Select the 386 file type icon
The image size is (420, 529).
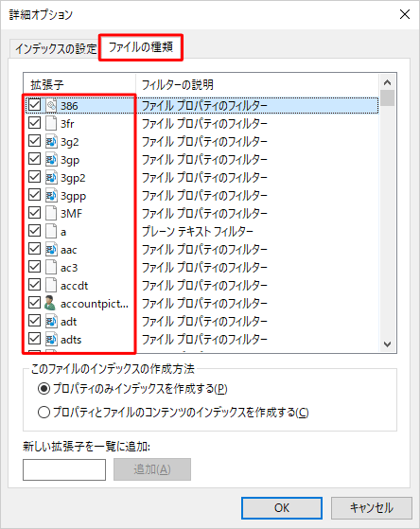[51, 106]
